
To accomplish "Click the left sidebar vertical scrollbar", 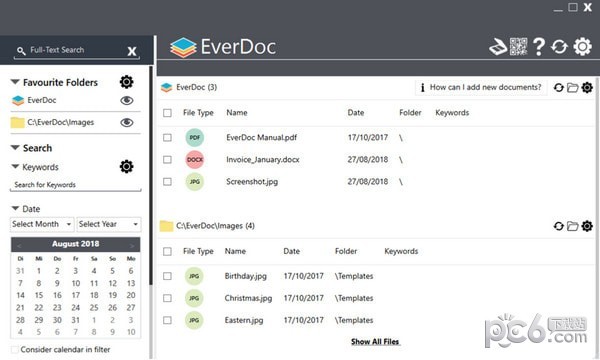I will (151, 176).
